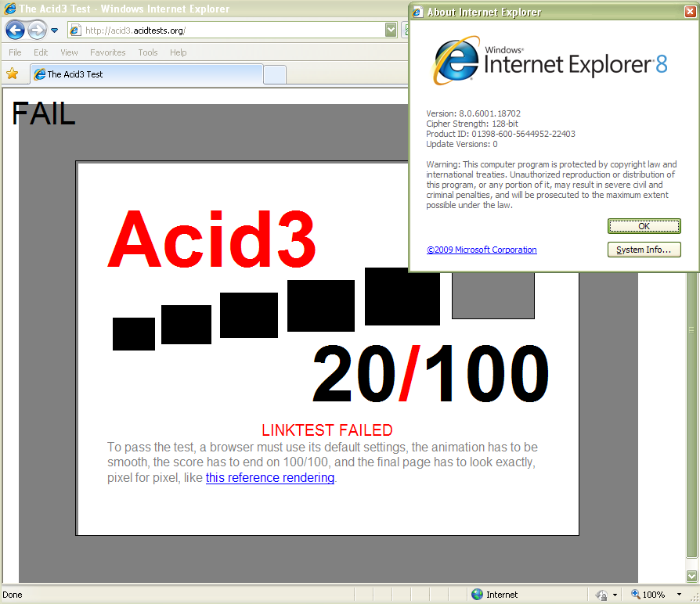This screenshot has height=604, width=700.
Task: Click the Internet Explorer title bar icon
Action: (x=10, y=9)
